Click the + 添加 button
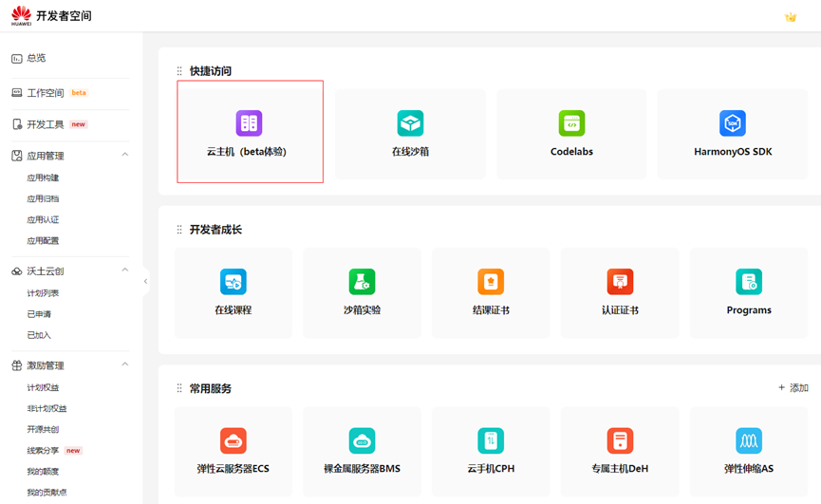This screenshot has height=504, width=821. pos(793,388)
